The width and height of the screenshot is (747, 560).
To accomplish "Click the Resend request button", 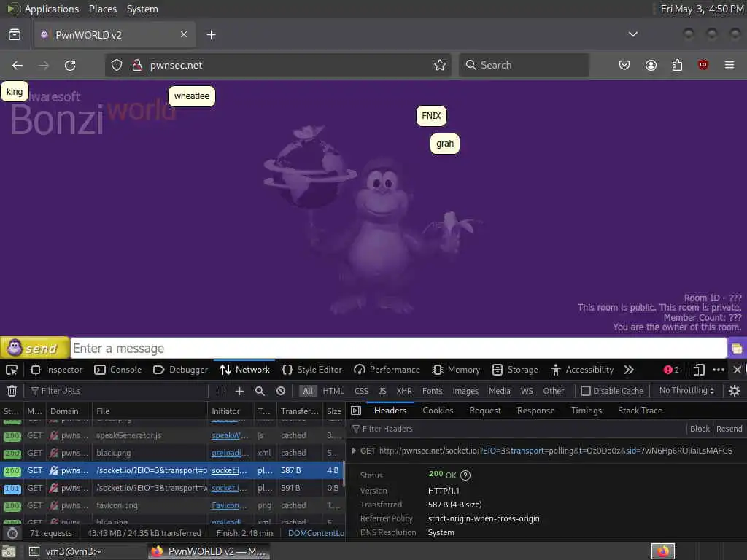I will pos(729,429).
